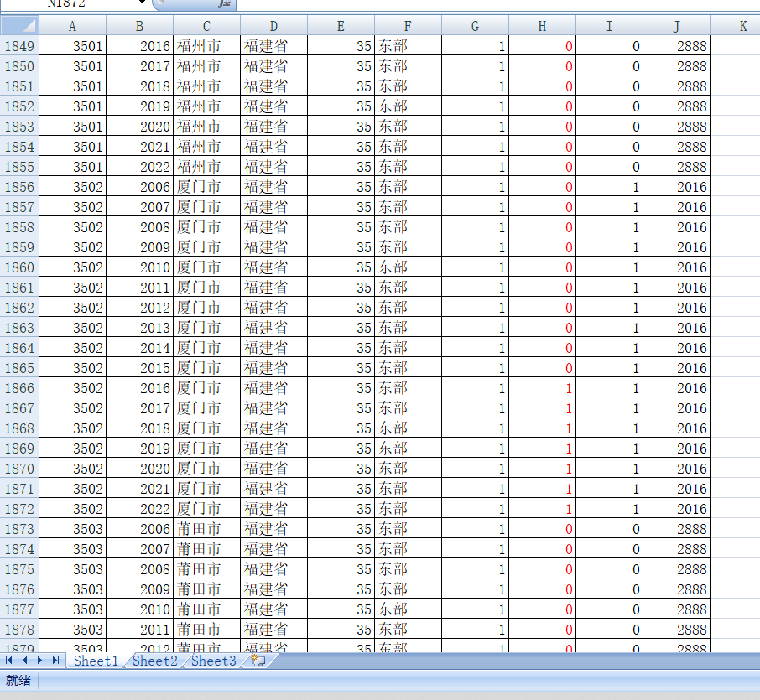Select column J header
Image resolution: width=760 pixels, height=700 pixels.
point(677,26)
